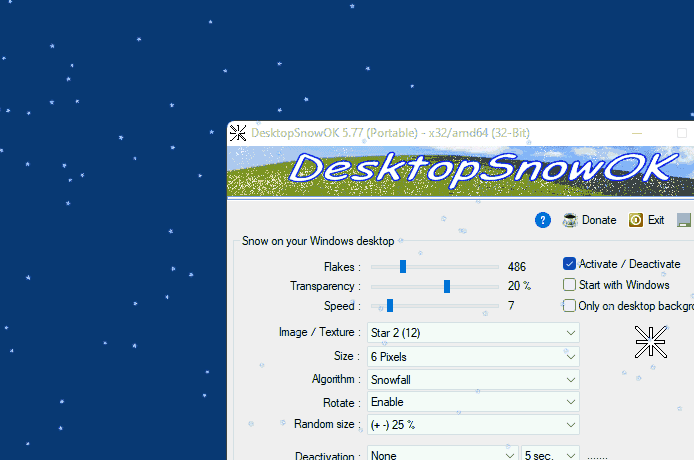Click the Exit button label
694x460 pixels.
point(656,220)
